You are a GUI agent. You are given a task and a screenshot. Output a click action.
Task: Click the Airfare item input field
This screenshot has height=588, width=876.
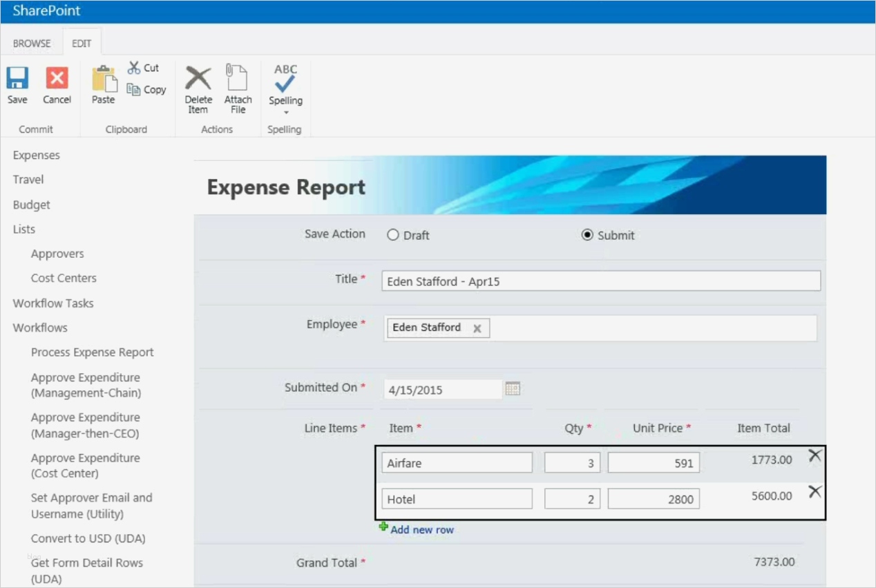[457, 462]
